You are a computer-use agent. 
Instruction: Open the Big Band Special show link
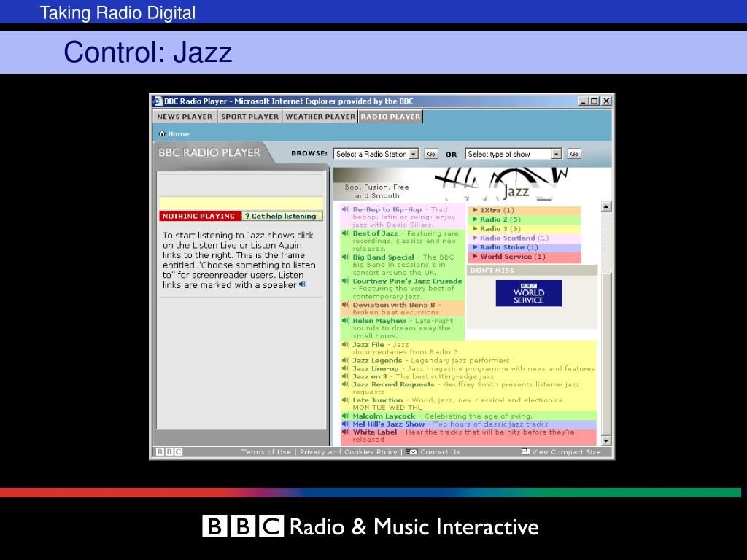click(383, 257)
